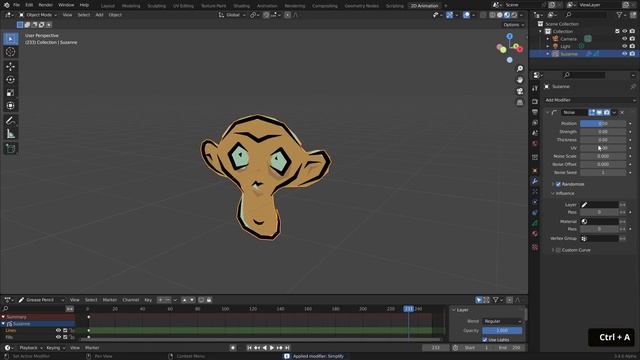This screenshot has width=640, height=360.
Task: Open the Render menu
Action: (x=45, y=5)
